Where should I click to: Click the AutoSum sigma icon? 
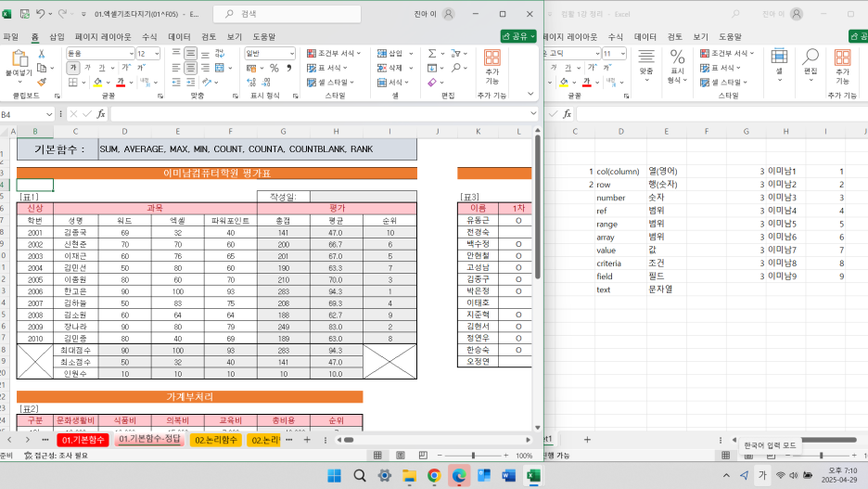pos(433,54)
